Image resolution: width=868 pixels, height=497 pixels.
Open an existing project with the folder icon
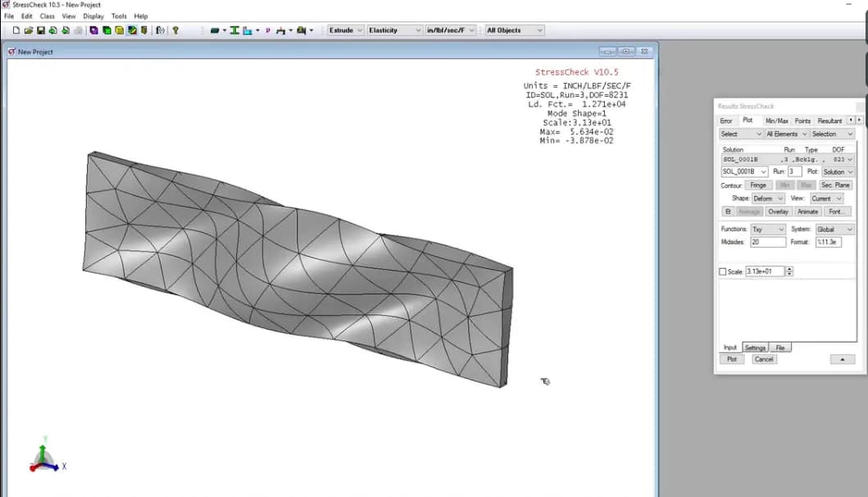point(27,30)
